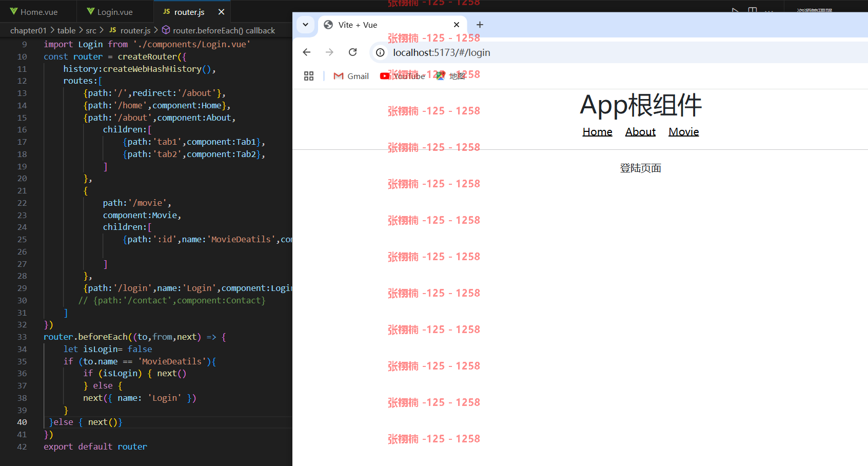Click the "if (to.name == 'MovieDeatils')" line
The height and width of the screenshot is (466, 868).
coord(140,362)
